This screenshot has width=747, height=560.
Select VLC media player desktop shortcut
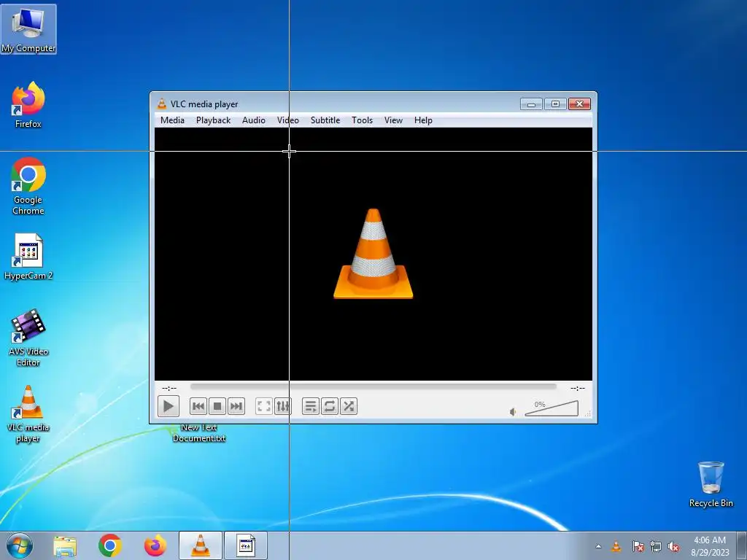28,414
